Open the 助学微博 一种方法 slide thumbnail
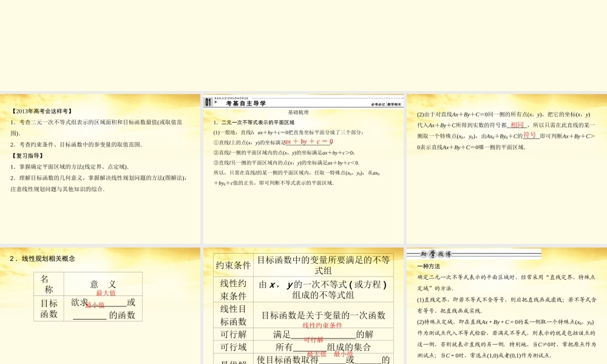The width and height of the screenshot is (607, 364). (x=507, y=306)
